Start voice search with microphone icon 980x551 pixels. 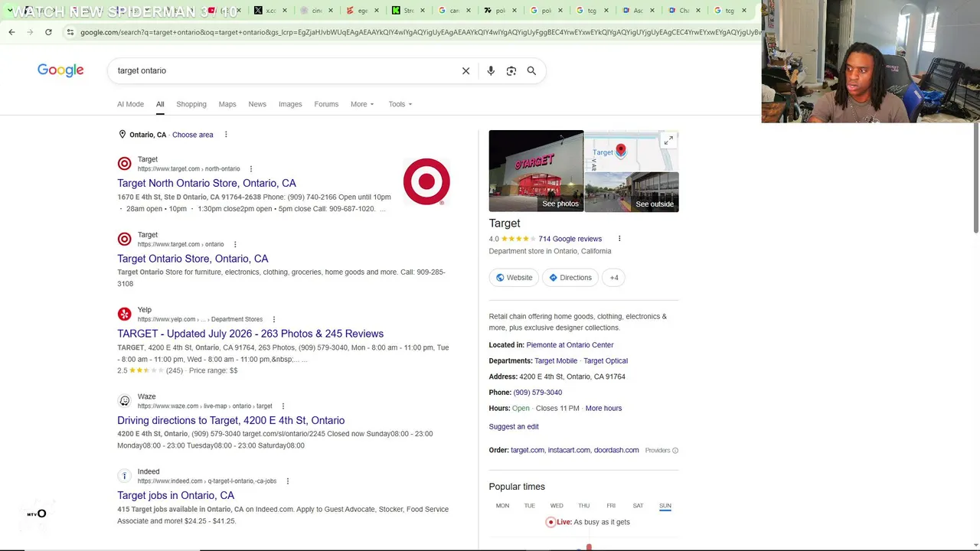pos(491,70)
